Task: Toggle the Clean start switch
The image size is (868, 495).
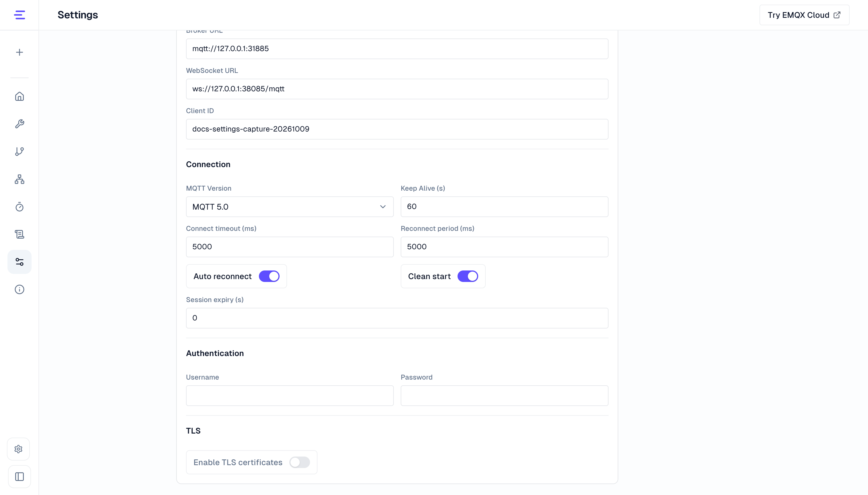Action: pyautogui.click(x=468, y=276)
